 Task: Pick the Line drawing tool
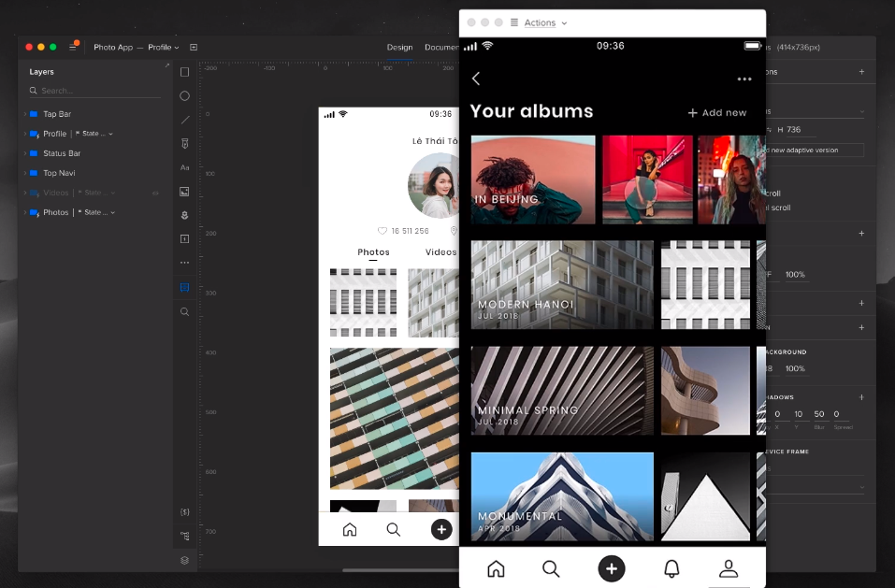tap(184, 120)
